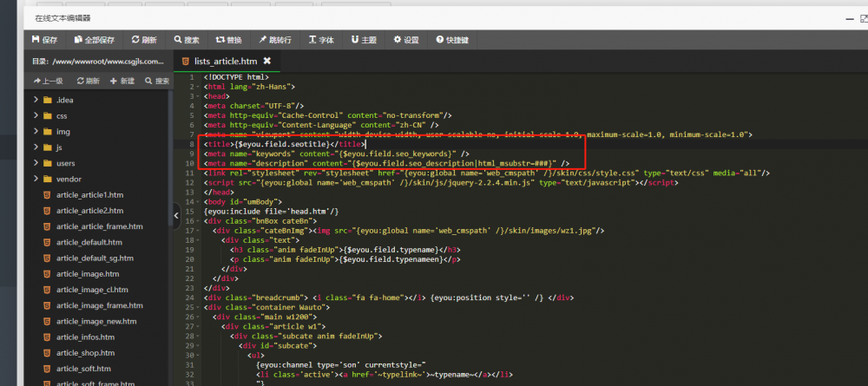Click the HTML icon of article_default.htm

(x=47, y=242)
